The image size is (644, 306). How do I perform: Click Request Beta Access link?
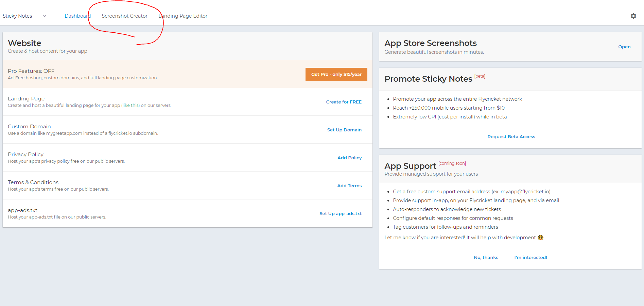click(511, 136)
